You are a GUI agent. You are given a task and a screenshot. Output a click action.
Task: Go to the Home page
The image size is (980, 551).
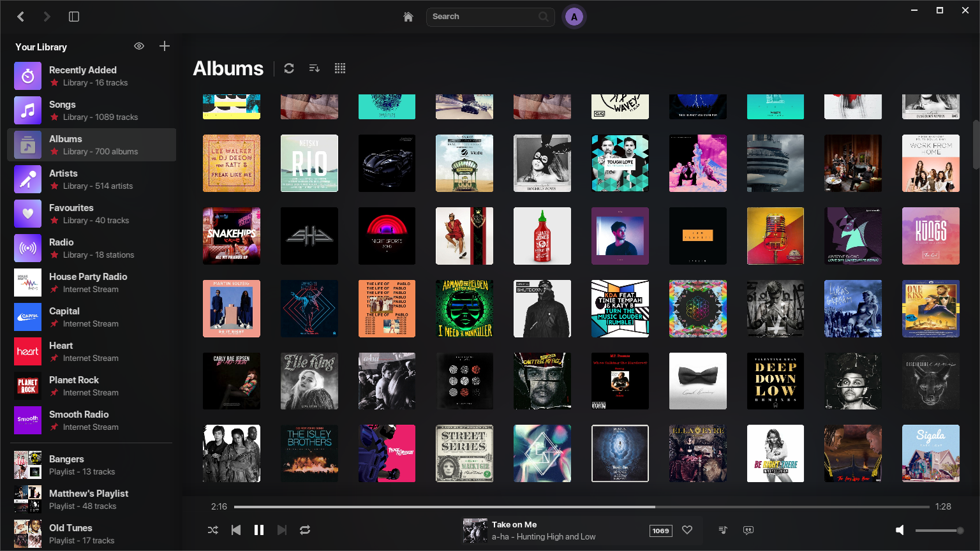pos(408,17)
